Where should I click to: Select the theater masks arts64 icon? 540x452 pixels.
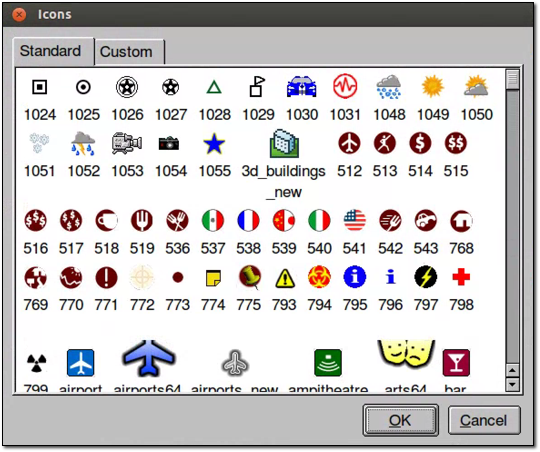(406, 354)
